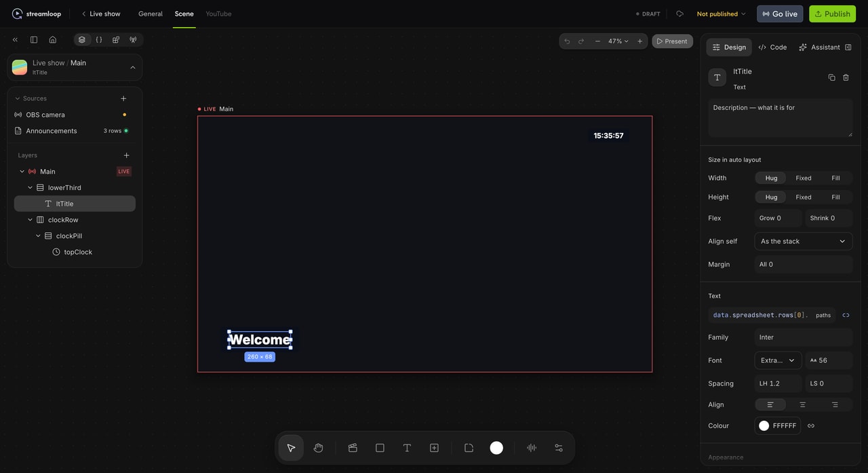Open the audio waveform tool

coord(532,448)
